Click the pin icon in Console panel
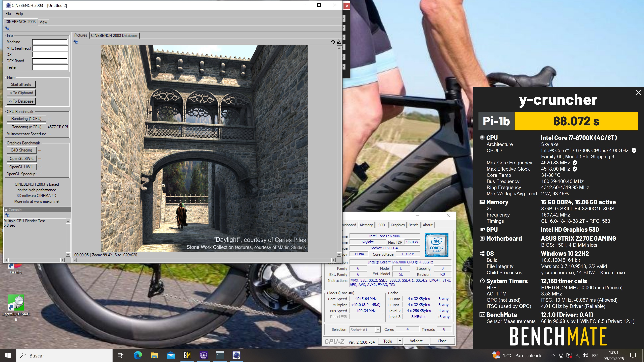This screenshot has width=644, height=362. click(7, 215)
